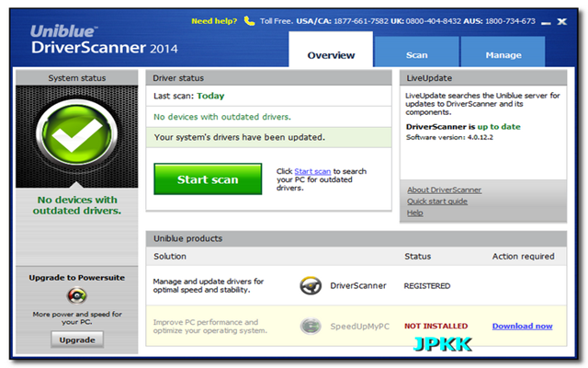Open the Quick start guide link
Screen dimensions: 588x368
(437, 201)
